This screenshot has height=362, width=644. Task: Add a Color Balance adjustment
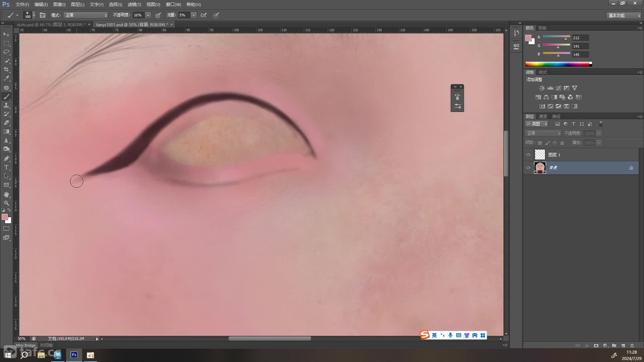click(546, 97)
